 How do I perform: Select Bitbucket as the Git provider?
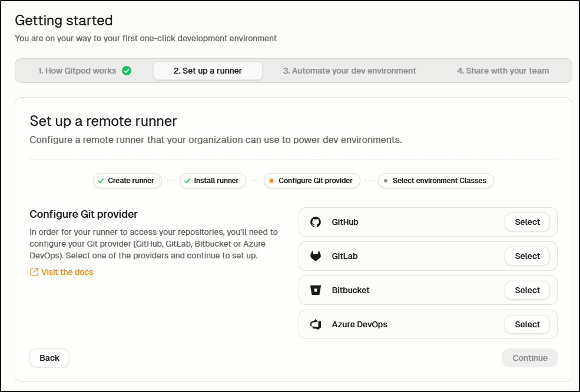point(527,290)
